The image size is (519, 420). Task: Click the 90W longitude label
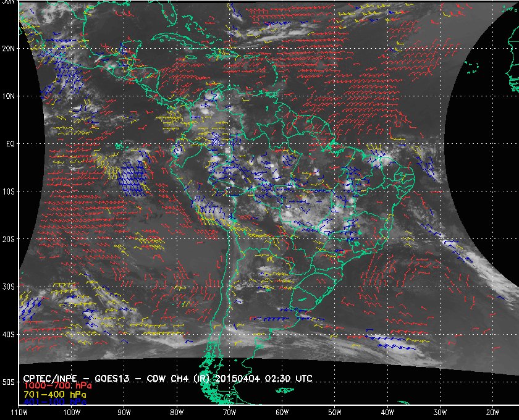coord(124,412)
